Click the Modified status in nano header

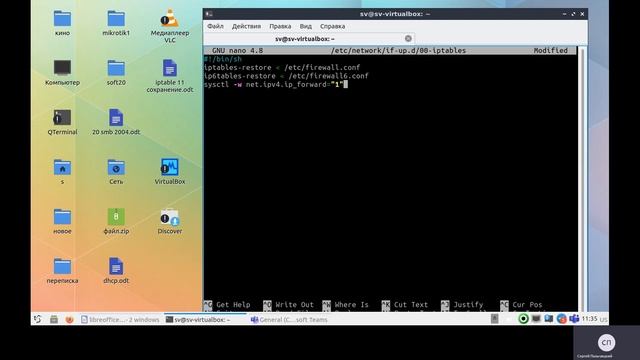pos(551,50)
